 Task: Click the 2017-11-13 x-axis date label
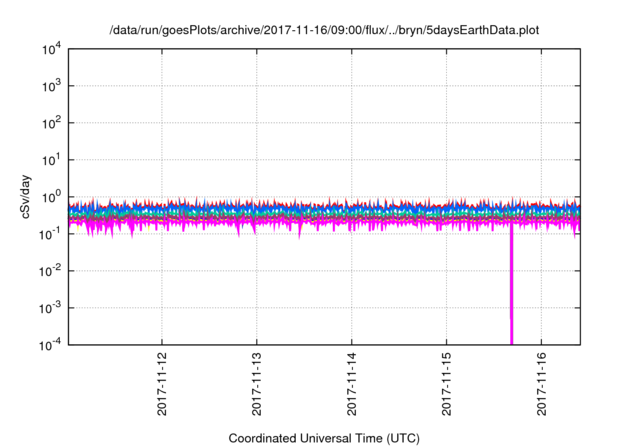coord(256,384)
